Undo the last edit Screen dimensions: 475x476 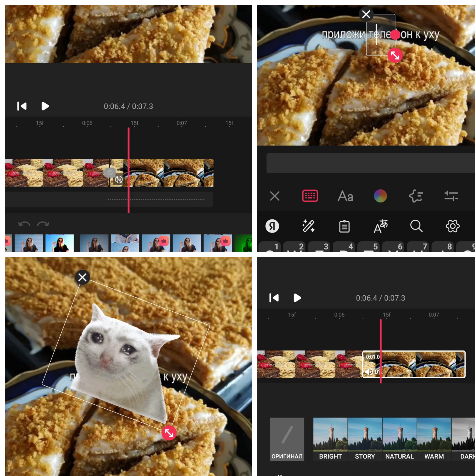pyautogui.click(x=24, y=224)
